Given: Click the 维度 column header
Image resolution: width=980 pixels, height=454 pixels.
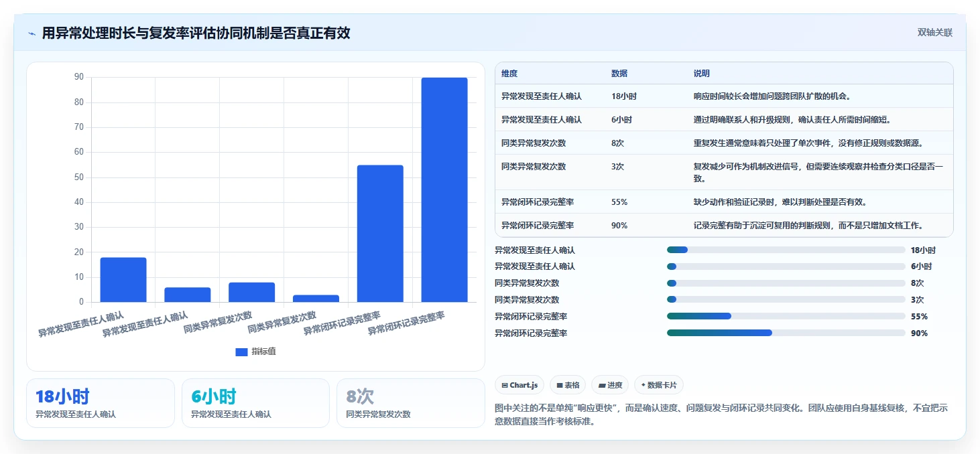Looking at the screenshot, I should 509,74.
